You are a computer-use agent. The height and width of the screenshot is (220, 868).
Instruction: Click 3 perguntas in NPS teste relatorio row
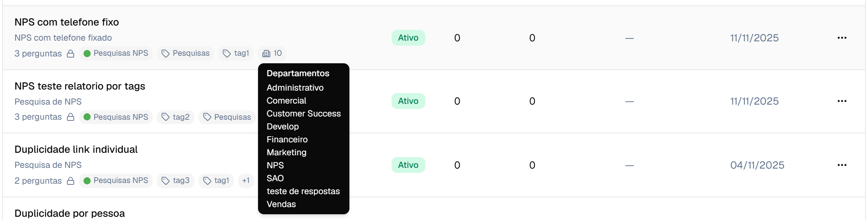pyautogui.click(x=38, y=117)
